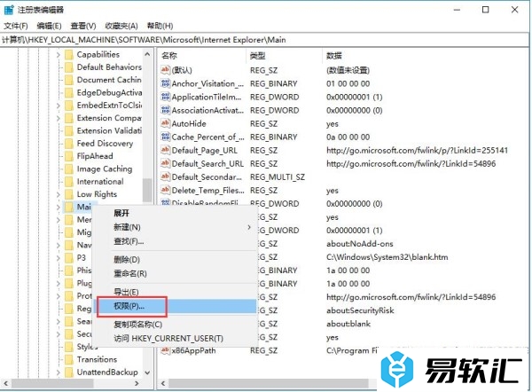Image resolution: width=532 pixels, height=392 pixels.
Task: Click string icon of Delete_Temp_Files value
Action: click(165, 190)
